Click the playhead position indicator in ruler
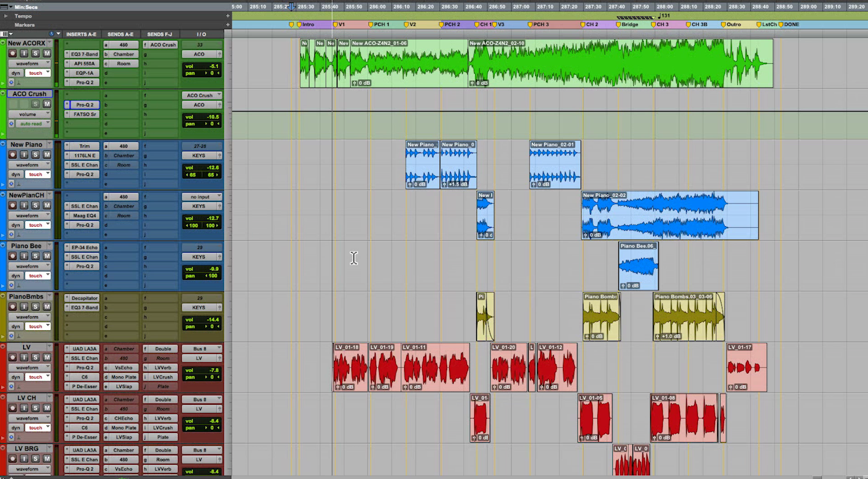This screenshot has height=479, width=868. click(x=292, y=7)
